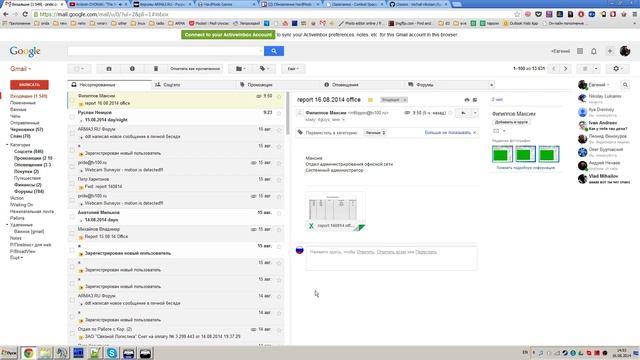Viewport: 640px width, 360px height.
Task: Click the new window icon in message header
Action: coord(475,100)
